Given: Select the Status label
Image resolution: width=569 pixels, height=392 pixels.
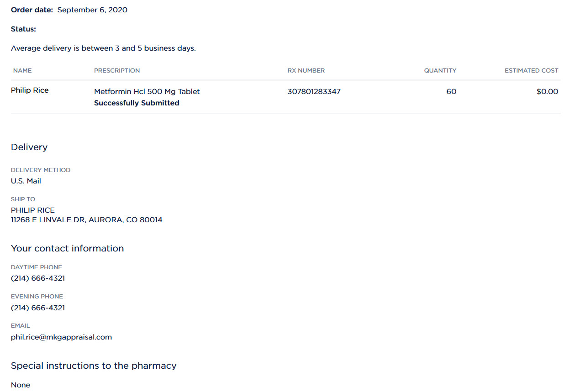Looking at the screenshot, I should 23,29.
